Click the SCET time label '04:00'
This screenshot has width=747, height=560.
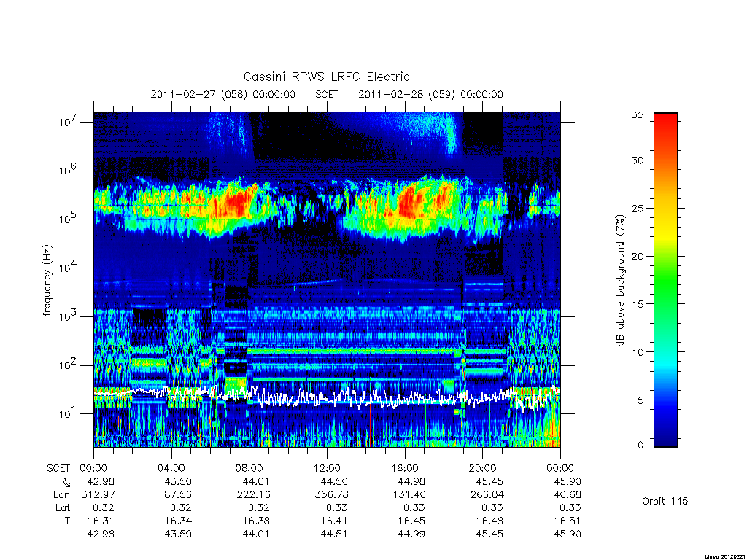coord(171,469)
